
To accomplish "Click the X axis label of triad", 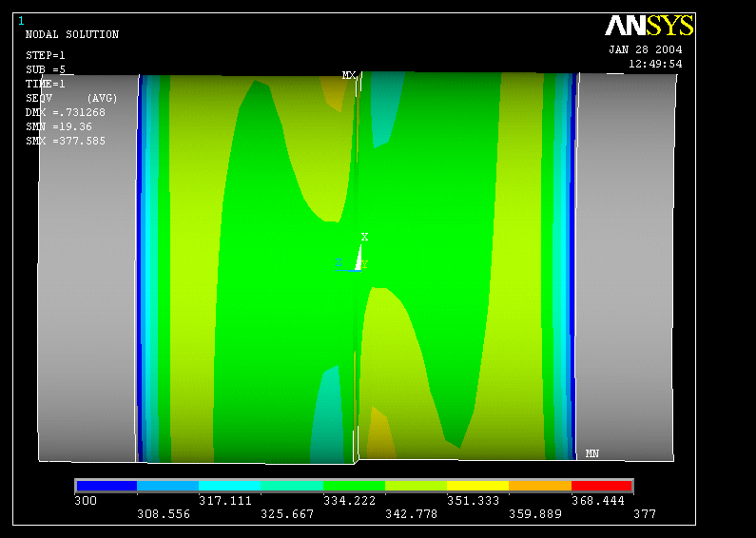I will click(364, 237).
